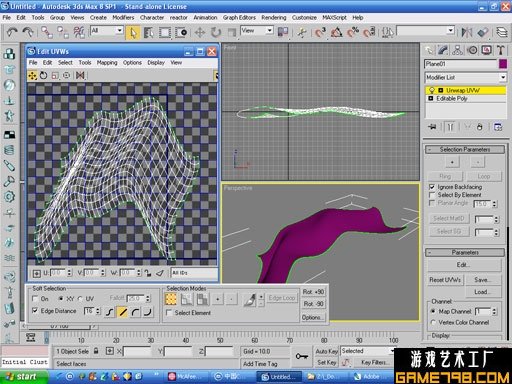Enable Soft Selection On checkbox
The image size is (512, 384).
tap(35, 298)
